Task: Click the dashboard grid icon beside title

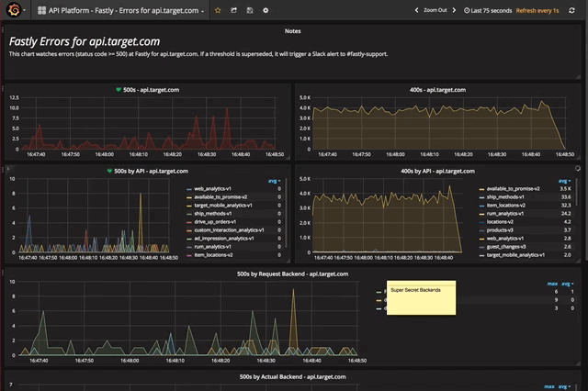Action: 41,10
